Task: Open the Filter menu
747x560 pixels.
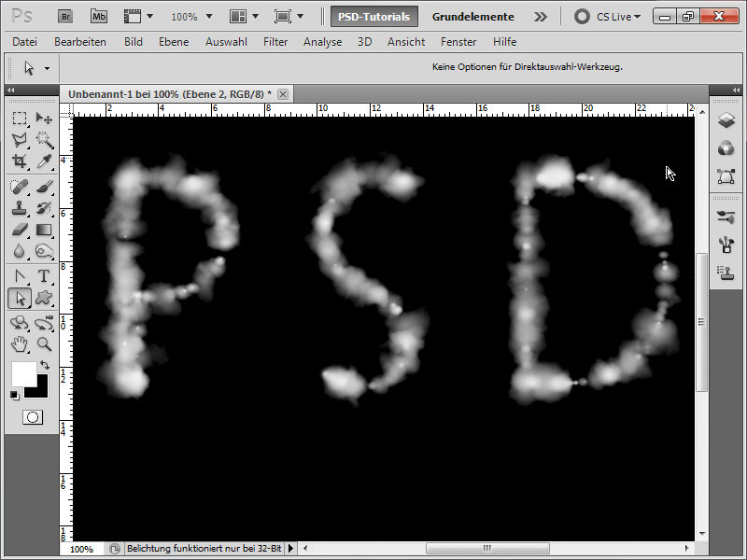Action: click(275, 42)
